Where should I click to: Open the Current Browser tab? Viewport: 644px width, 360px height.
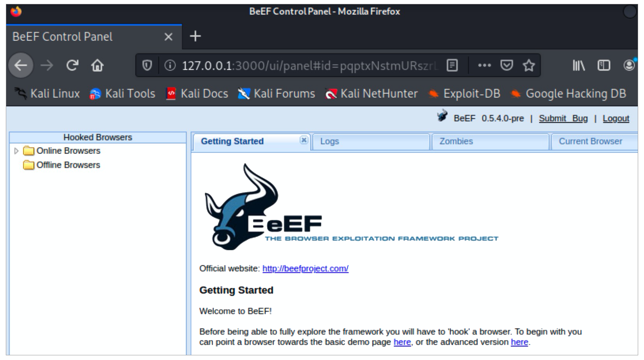(x=590, y=141)
